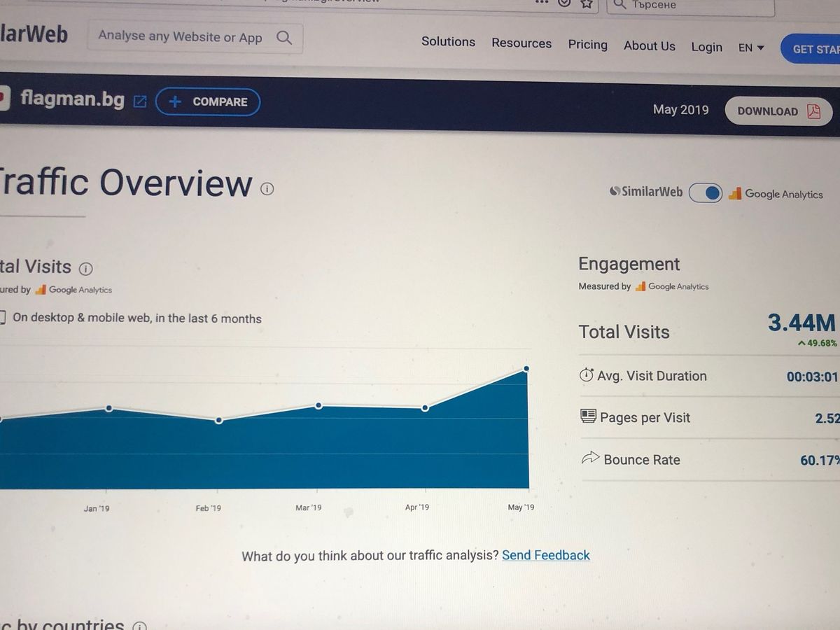
Task: Open flagman.bg external link icon
Action: (140, 101)
